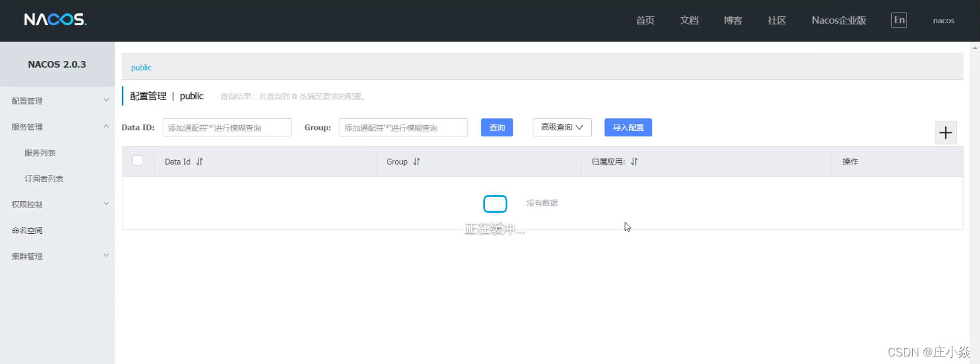Click the 归属应用 column header text
This screenshot has height=364, width=980.
coord(608,162)
